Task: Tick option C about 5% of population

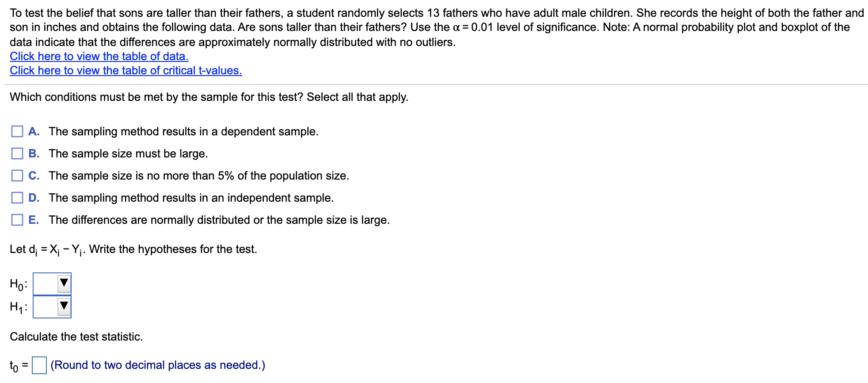Action: click(x=17, y=176)
